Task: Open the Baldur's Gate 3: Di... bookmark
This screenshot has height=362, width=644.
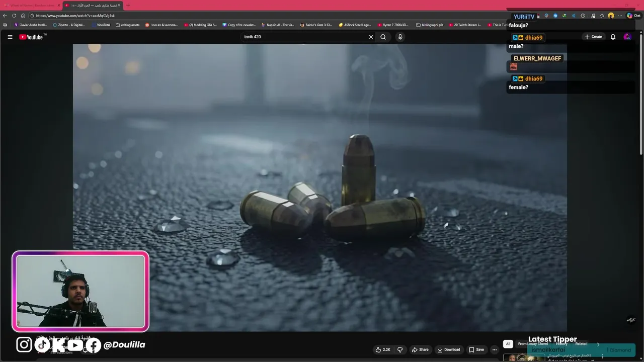Action: pos(316,25)
